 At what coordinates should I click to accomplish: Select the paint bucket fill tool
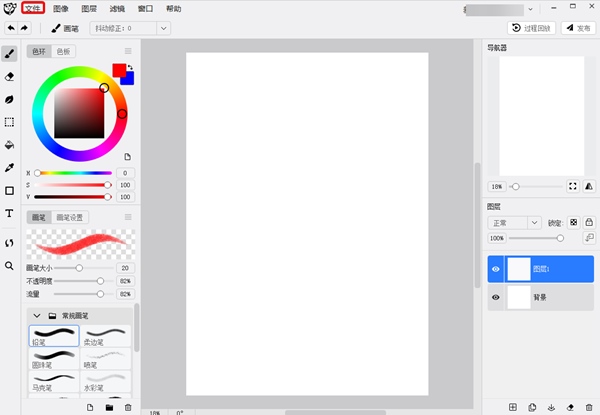point(9,145)
